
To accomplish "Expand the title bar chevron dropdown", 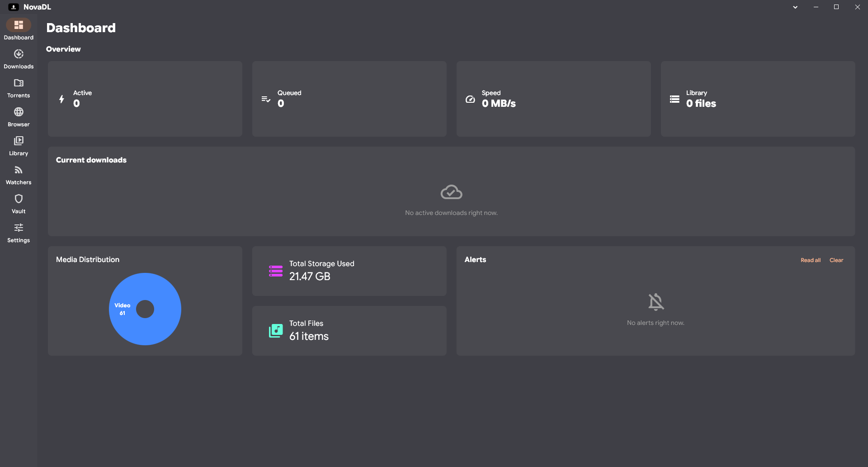I will 795,7.
